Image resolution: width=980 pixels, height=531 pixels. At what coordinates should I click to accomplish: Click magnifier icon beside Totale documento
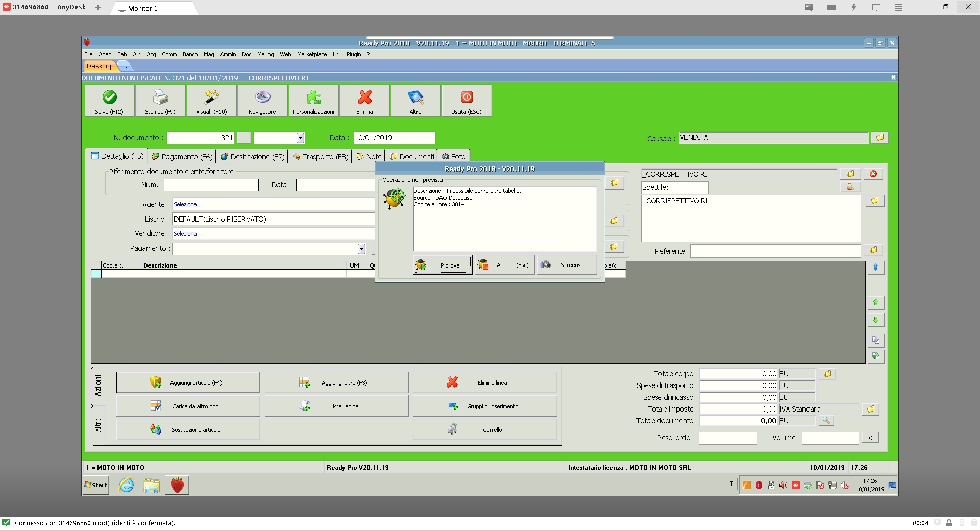(x=826, y=420)
